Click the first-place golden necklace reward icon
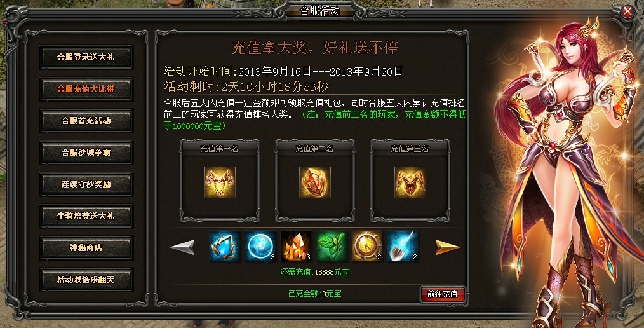Screen dimensions: 644x328 tap(220, 182)
